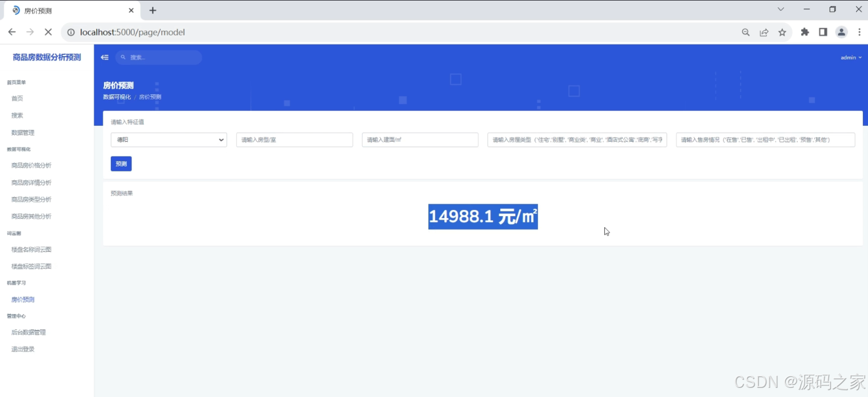Click 退出登录 to log out
Screen dimensions: 868x397
coord(22,348)
